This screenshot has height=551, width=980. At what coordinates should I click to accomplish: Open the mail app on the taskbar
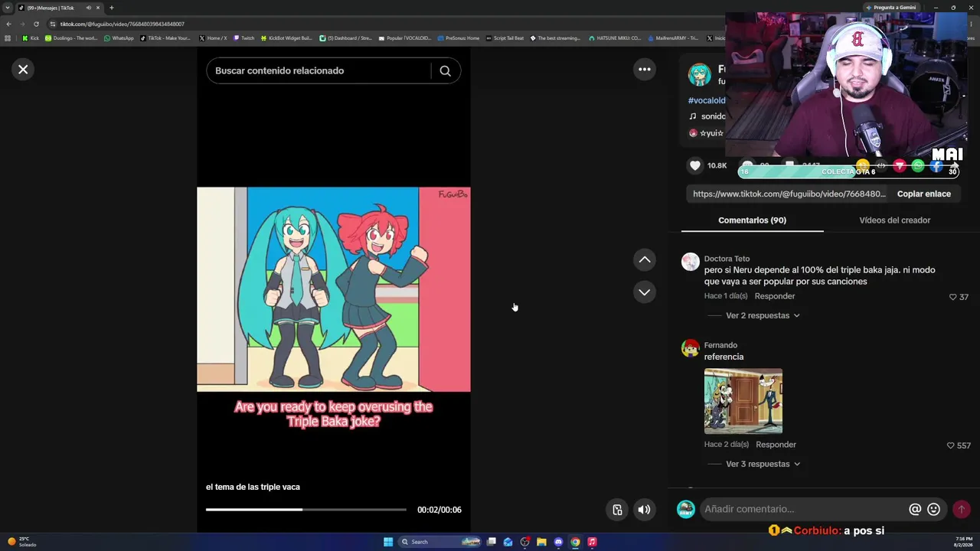(x=508, y=542)
